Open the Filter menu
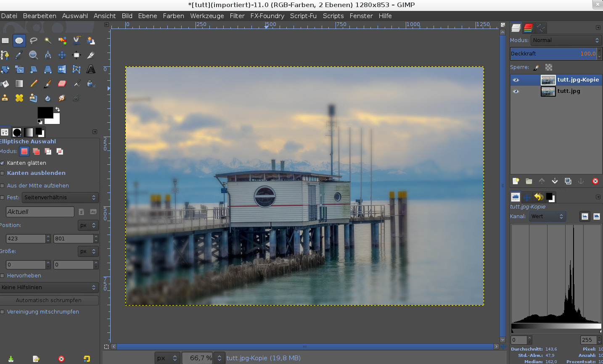This screenshot has width=603, height=364. point(237,16)
